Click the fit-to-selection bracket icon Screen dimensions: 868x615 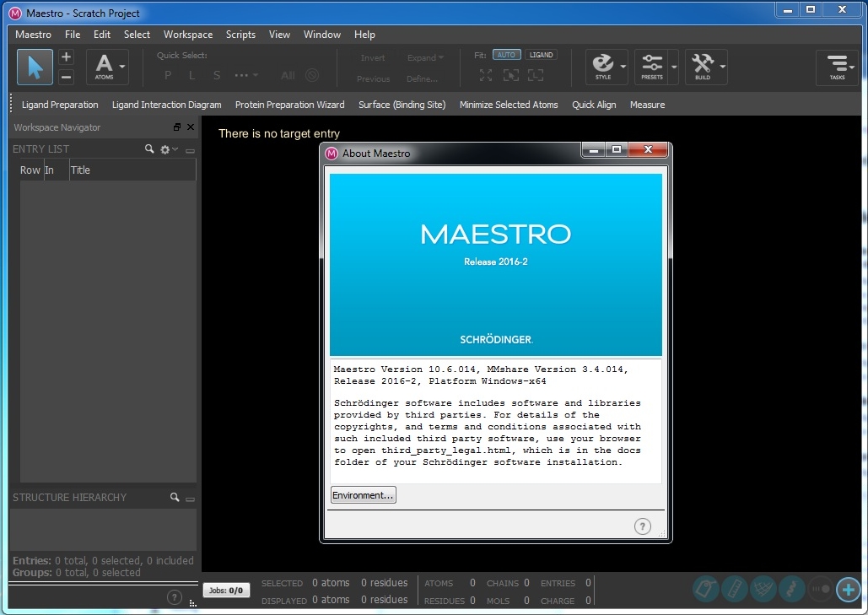[x=510, y=75]
